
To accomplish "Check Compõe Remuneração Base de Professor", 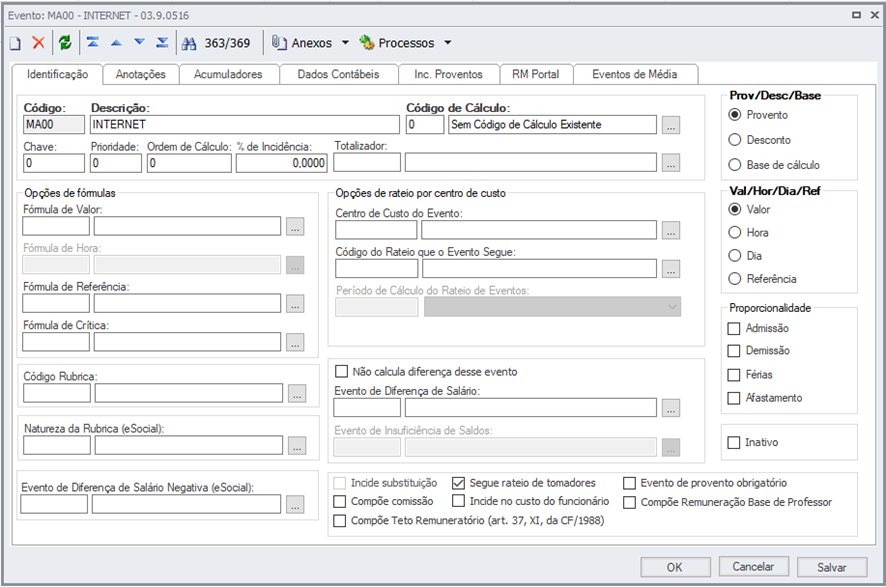I will [629, 502].
